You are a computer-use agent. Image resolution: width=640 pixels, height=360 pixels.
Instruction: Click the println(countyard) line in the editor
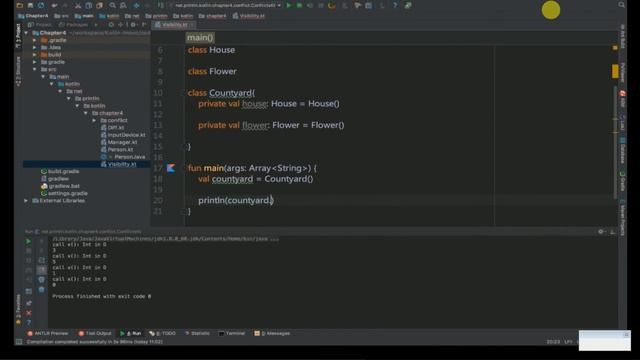pyautogui.click(x=236, y=200)
